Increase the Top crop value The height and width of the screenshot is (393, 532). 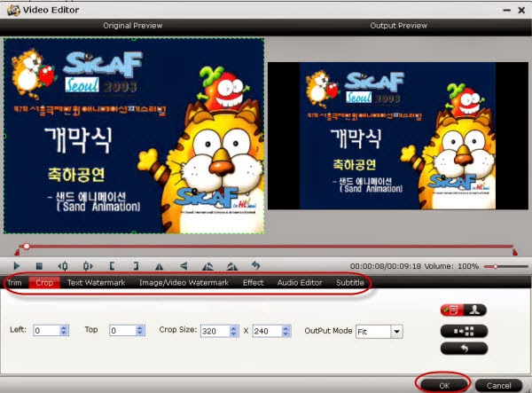click(140, 328)
